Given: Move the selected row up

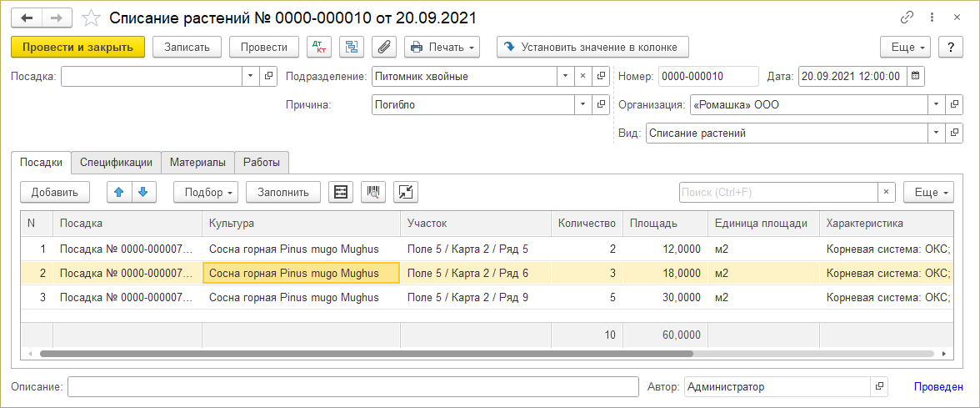Looking at the screenshot, I should (119, 192).
